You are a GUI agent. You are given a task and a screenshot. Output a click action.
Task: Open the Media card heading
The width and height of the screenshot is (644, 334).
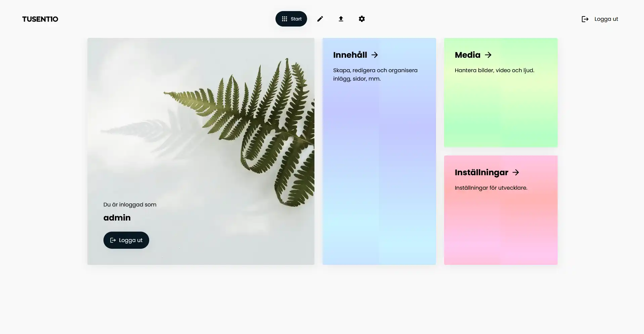point(467,55)
